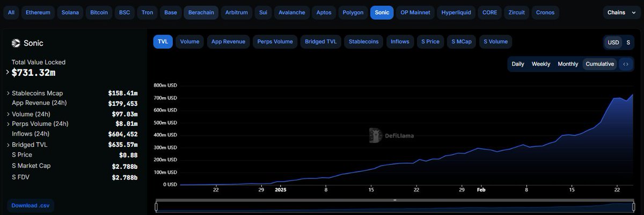Expand the Stablecoins Mcap row
Image resolution: width=644 pixels, height=215 pixels.
(8, 93)
